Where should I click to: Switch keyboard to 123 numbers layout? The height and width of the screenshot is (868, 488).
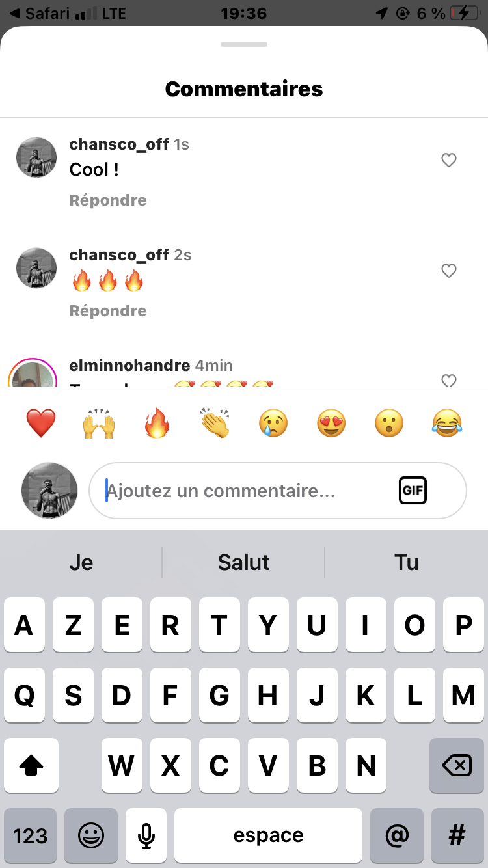[31, 836]
